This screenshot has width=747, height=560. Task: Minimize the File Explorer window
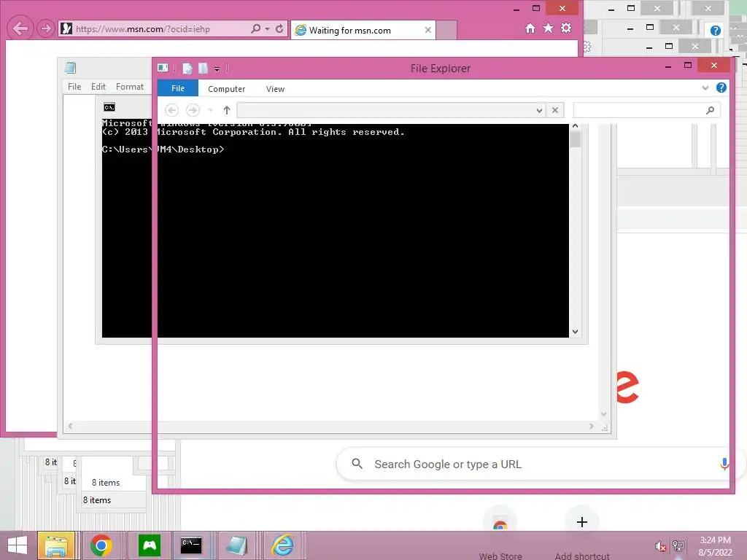tap(668, 66)
